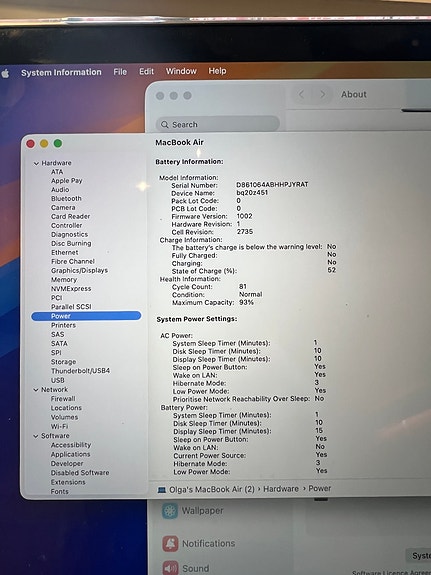This screenshot has width=431, height=575.
Task: Collapse the Software section
Action: pyautogui.click(x=36, y=436)
